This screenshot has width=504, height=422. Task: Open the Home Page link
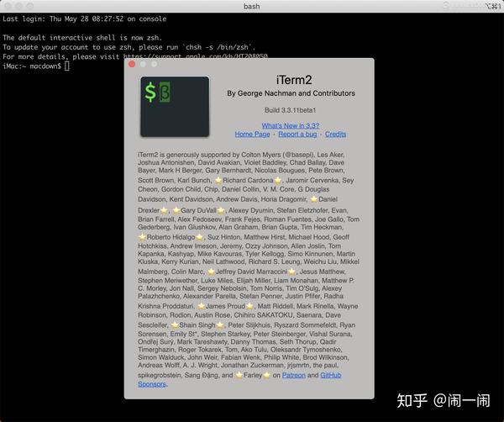(x=252, y=134)
